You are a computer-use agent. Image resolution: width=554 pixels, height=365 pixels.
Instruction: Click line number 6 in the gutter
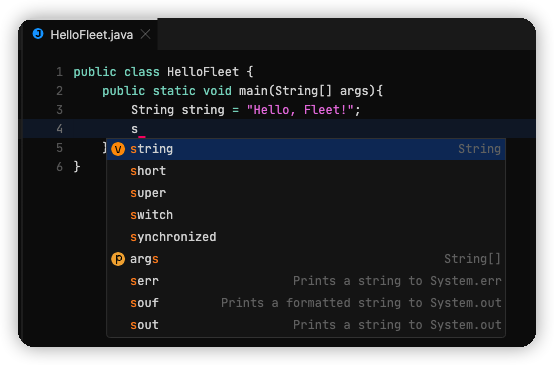(x=59, y=167)
